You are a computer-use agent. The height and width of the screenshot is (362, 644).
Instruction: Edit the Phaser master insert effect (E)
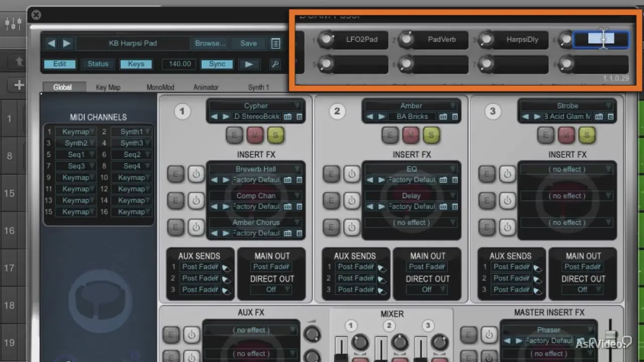469,334
